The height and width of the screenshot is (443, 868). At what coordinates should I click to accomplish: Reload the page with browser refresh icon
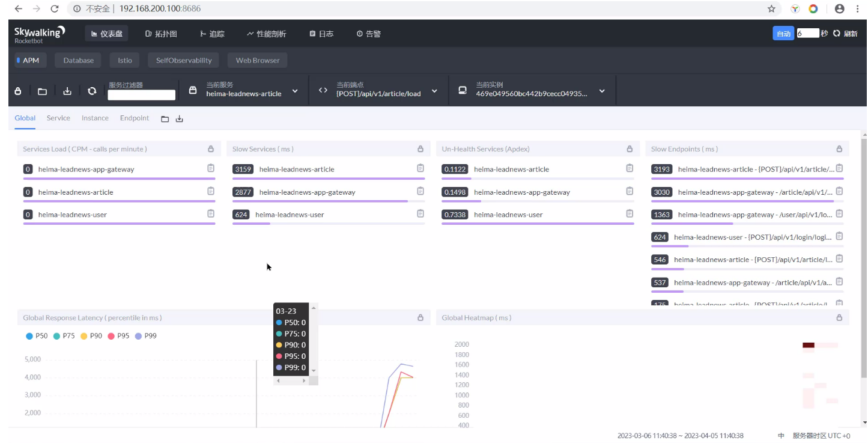(x=55, y=9)
